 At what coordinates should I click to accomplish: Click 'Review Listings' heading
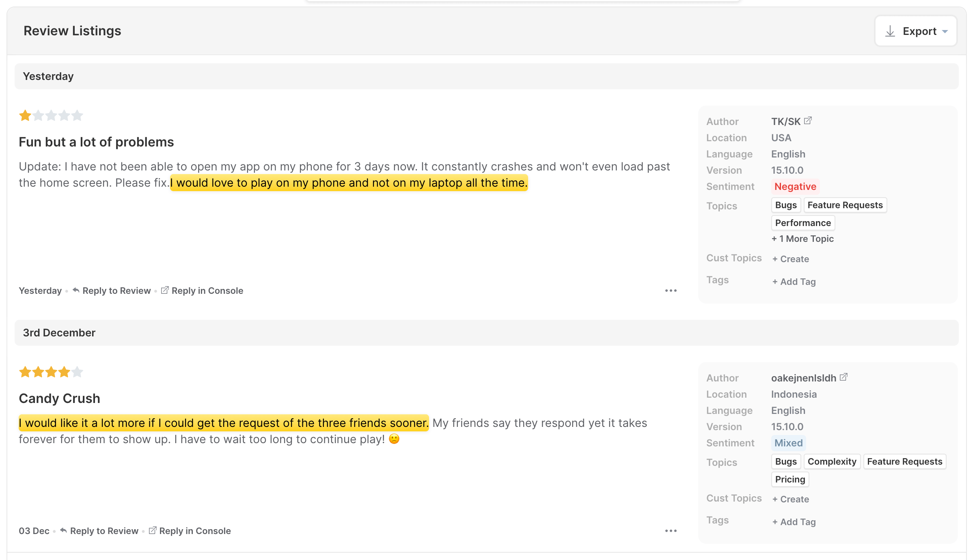[72, 31]
